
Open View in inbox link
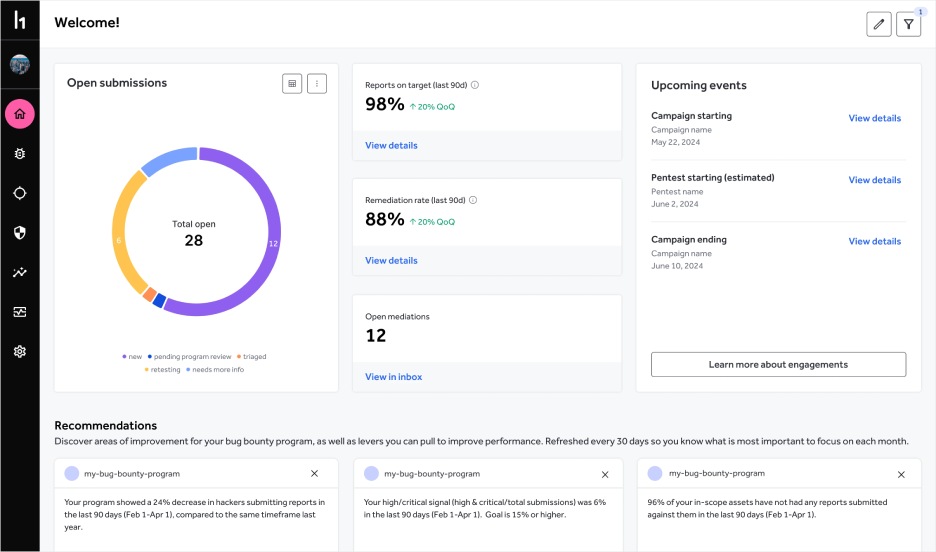393,377
